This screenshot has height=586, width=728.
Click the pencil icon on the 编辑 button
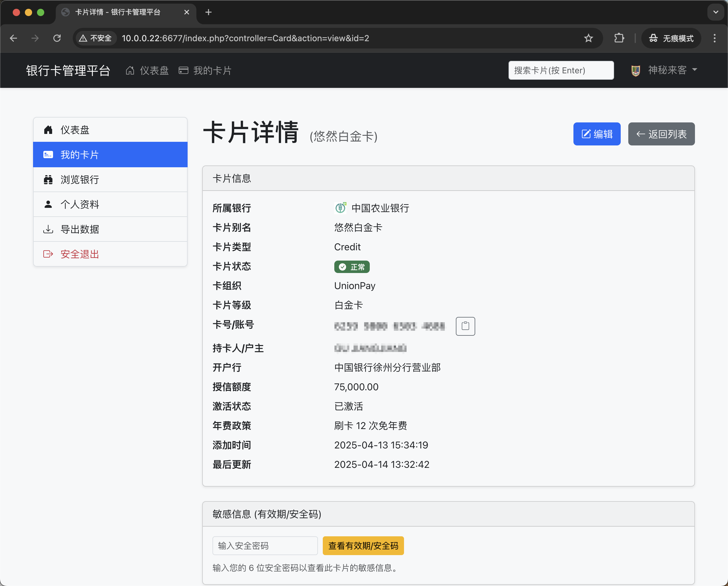click(x=586, y=134)
